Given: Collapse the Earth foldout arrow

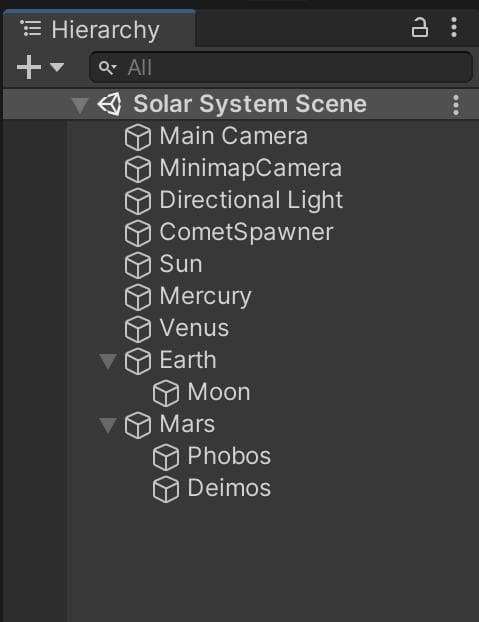Looking at the screenshot, I should tap(108, 361).
